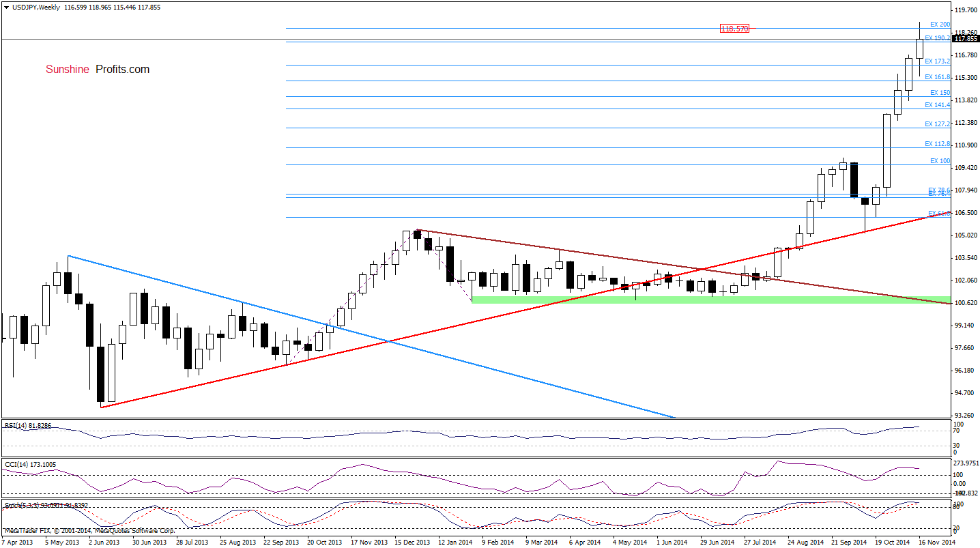The width and height of the screenshot is (980, 548).
Task: Select the EX 150 Fibonacci label
Action: coord(940,93)
